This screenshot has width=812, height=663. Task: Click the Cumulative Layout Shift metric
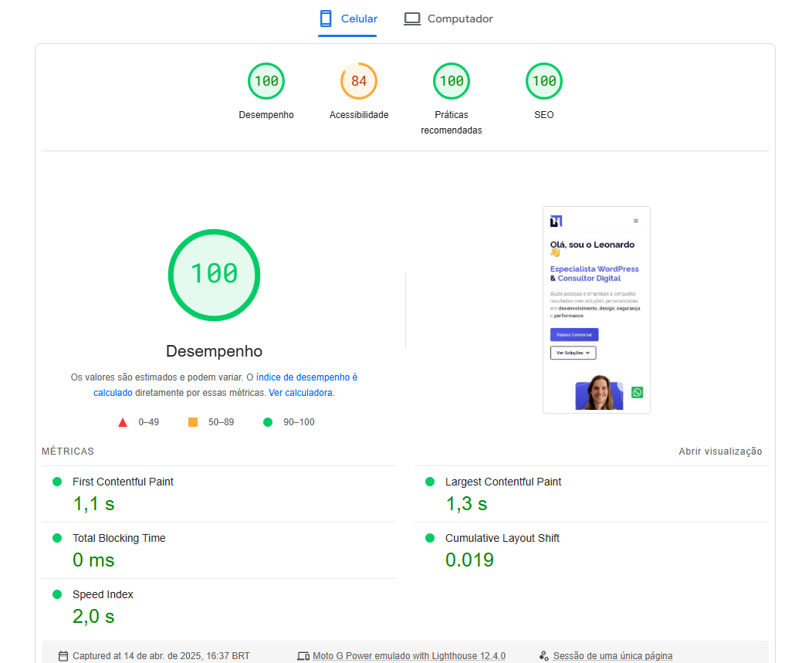(502, 538)
